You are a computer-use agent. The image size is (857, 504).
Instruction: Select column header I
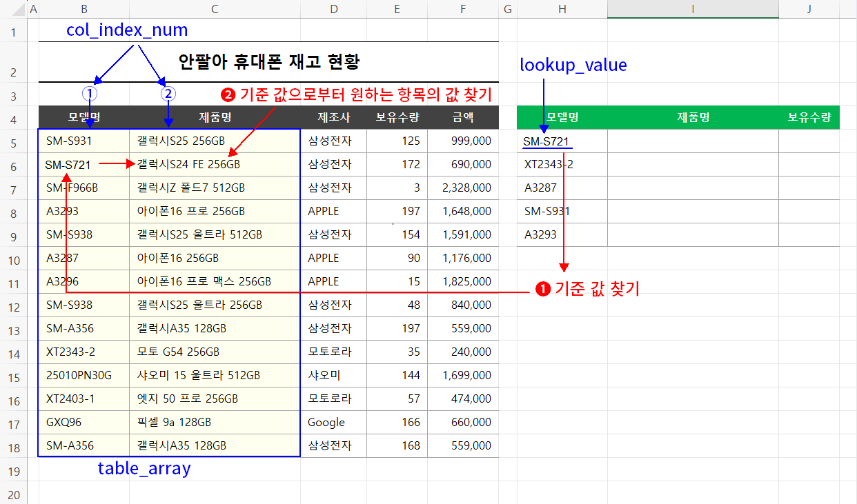693,9
